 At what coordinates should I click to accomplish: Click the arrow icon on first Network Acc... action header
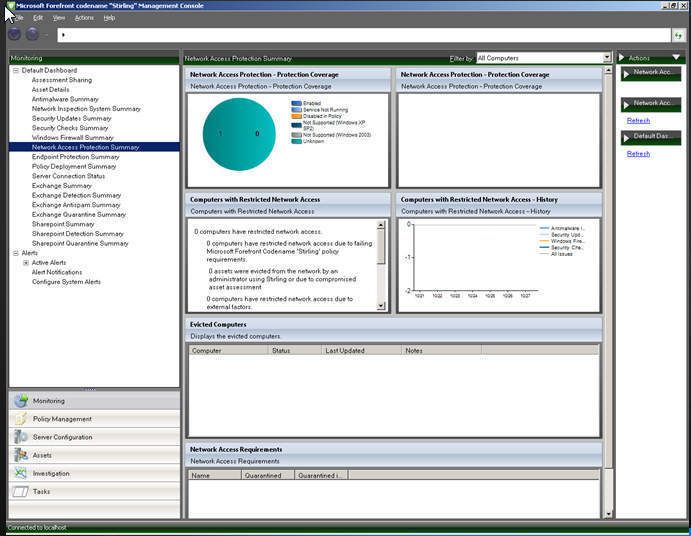click(x=626, y=74)
